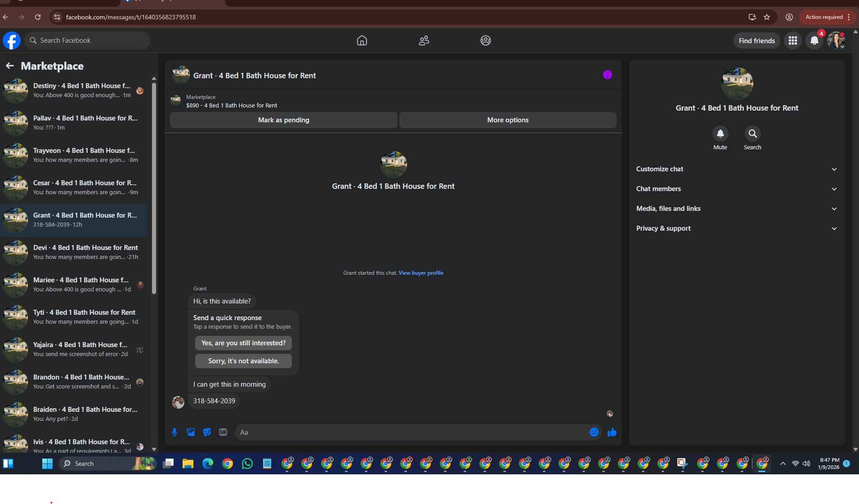859x504 pixels.
Task: Open Devi conversation in list
Action: click(x=74, y=252)
